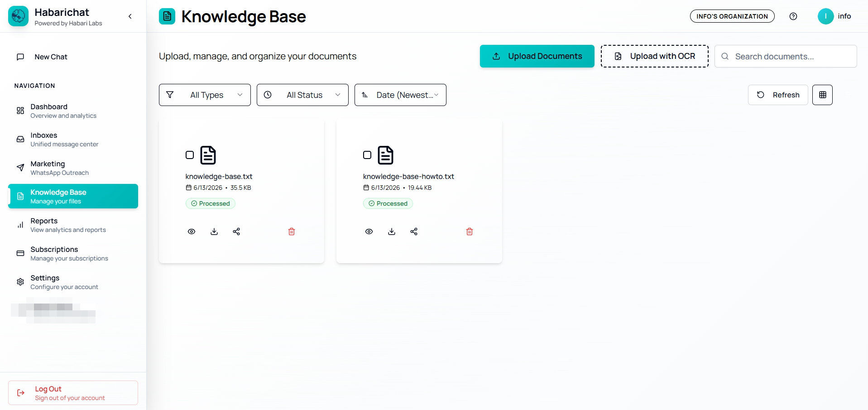The height and width of the screenshot is (410, 868).
Task: Open the Date (Newest) sort dropdown
Action: 400,95
